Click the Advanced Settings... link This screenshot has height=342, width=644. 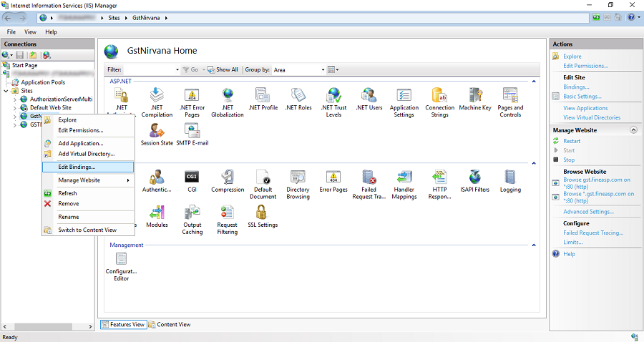click(x=588, y=212)
